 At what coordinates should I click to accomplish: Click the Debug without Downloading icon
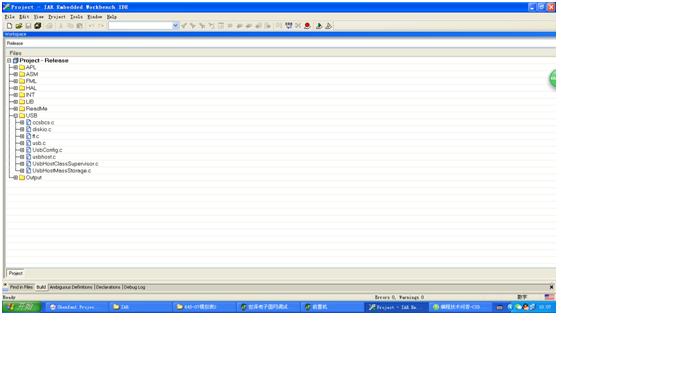pyautogui.click(x=328, y=26)
